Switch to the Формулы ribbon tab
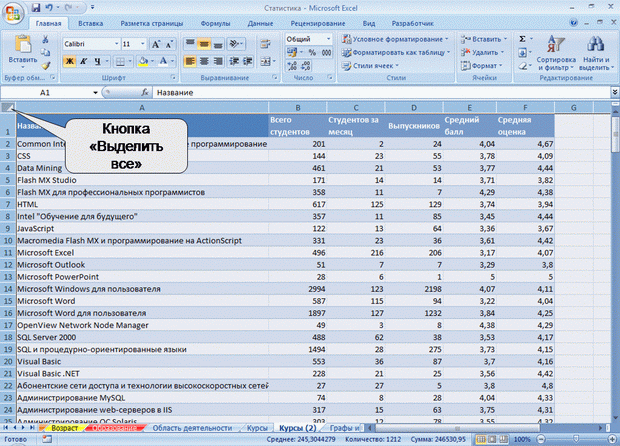 tap(215, 23)
